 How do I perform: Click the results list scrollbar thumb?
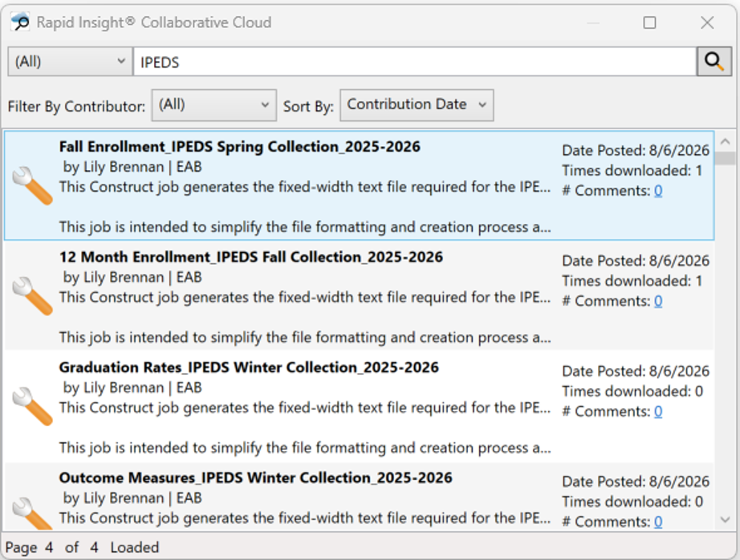(726, 158)
